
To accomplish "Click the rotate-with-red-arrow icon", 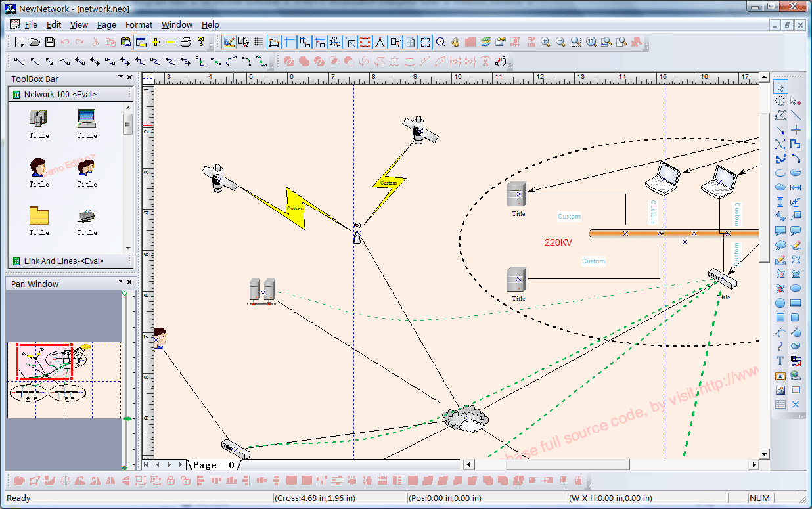I will coord(500,62).
